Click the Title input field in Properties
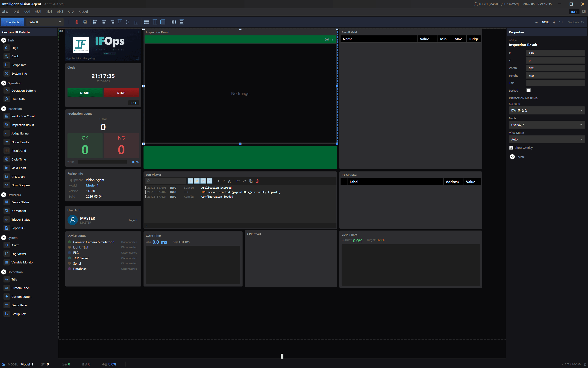This screenshot has width=588, height=368. point(555,83)
